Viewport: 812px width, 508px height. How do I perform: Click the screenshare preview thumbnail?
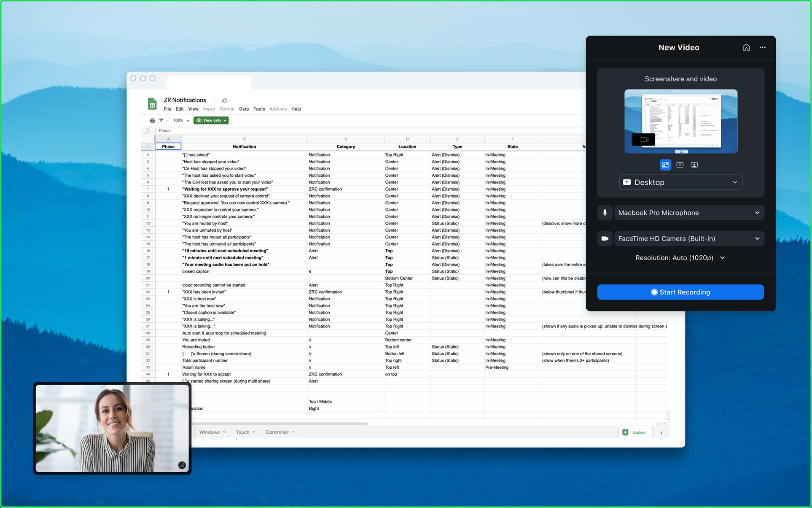point(680,121)
